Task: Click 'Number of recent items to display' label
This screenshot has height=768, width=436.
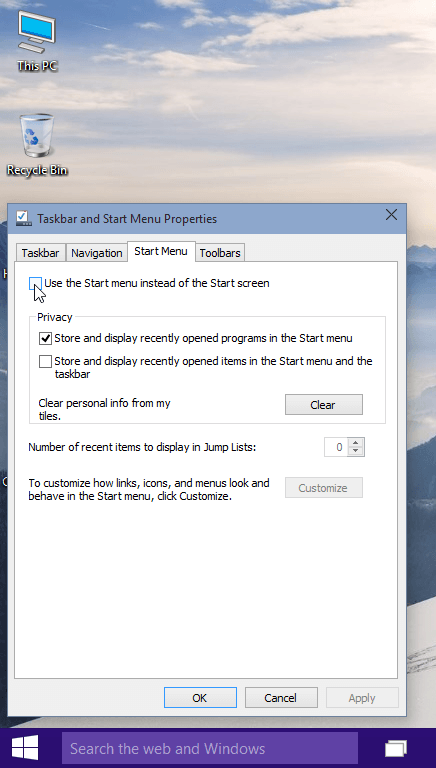Action: 143,447
